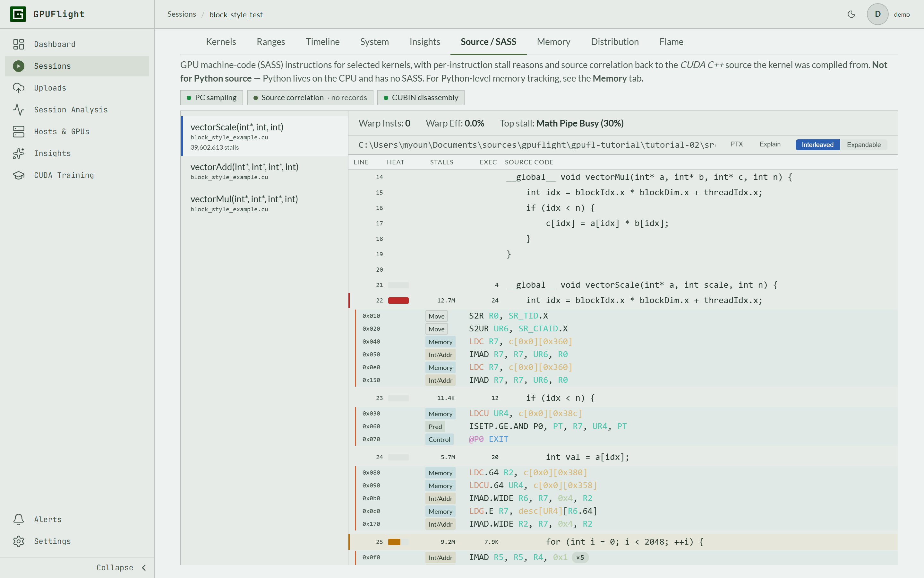Select vectorAdd kernel in list
The height and width of the screenshot is (578, 924).
click(264, 172)
